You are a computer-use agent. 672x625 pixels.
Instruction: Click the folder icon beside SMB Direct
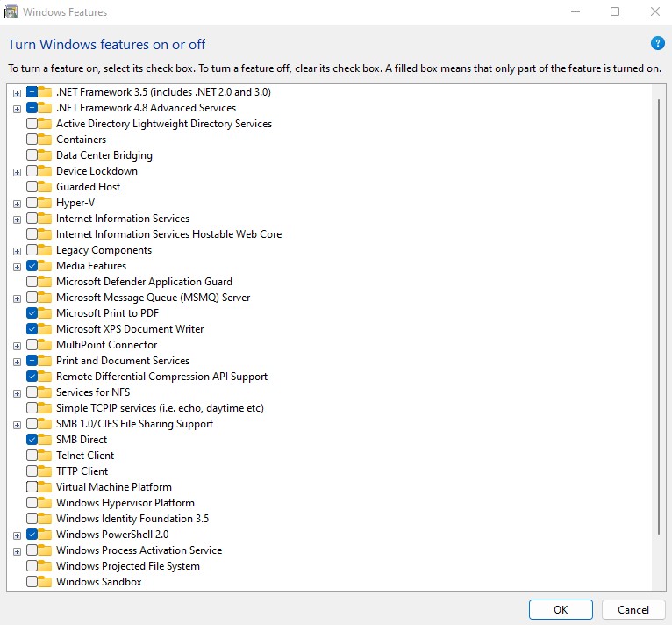point(46,440)
